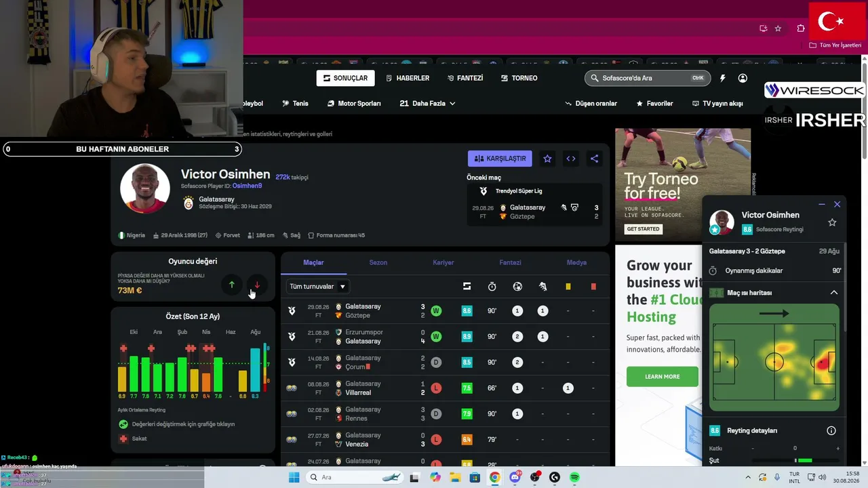Image resolution: width=868 pixels, height=488 pixels.
Task: Open Google Chrome from the taskbar
Action: tap(495, 477)
